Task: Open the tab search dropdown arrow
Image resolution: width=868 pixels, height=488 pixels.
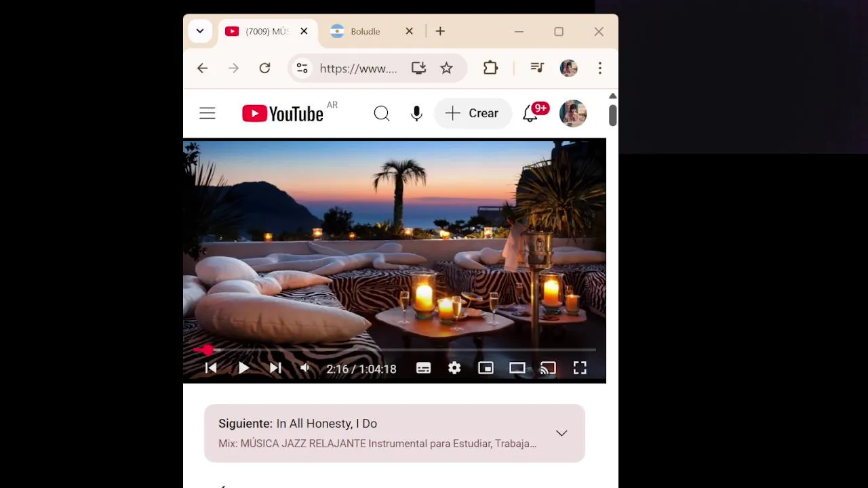Action: coord(200,31)
